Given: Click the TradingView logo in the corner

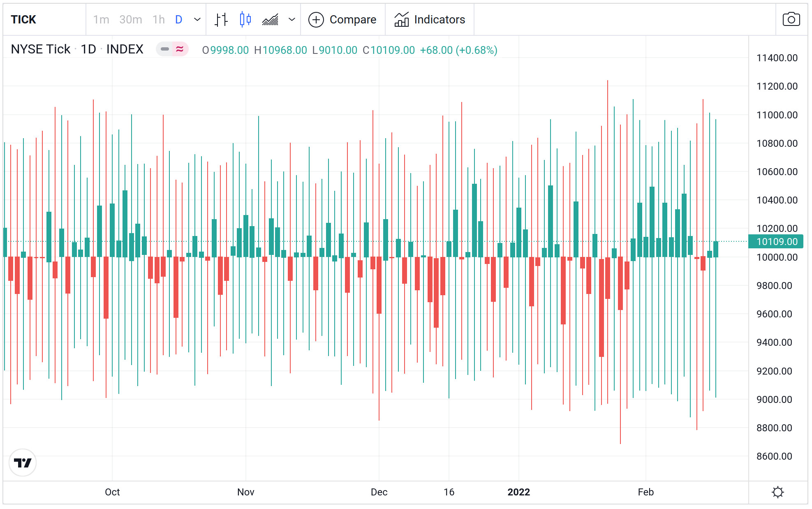Looking at the screenshot, I should [23, 462].
